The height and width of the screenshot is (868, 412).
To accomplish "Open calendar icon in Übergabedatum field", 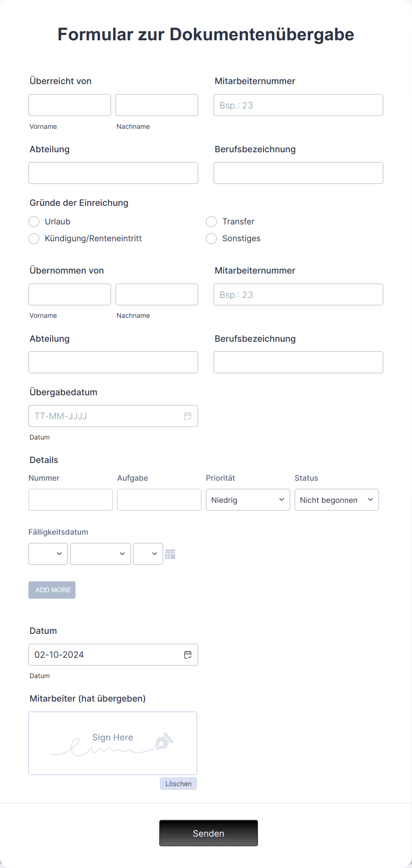I will pyautogui.click(x=188, y=416).
